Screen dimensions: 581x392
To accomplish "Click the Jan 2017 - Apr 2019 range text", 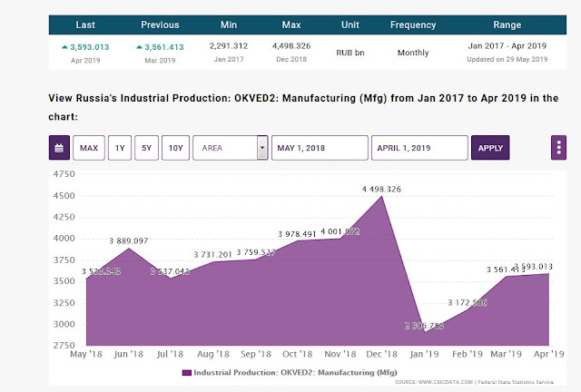I will coord(507,46).
